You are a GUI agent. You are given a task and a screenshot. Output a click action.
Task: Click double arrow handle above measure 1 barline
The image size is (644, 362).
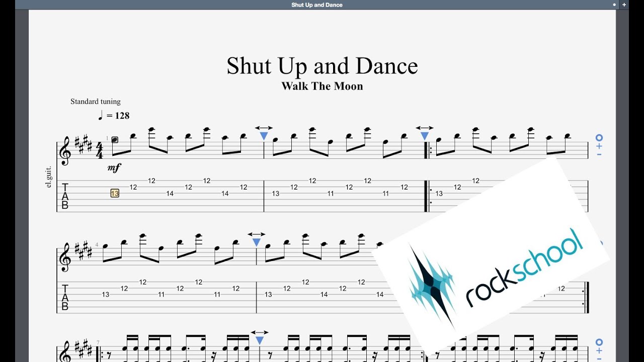(264, 128)
